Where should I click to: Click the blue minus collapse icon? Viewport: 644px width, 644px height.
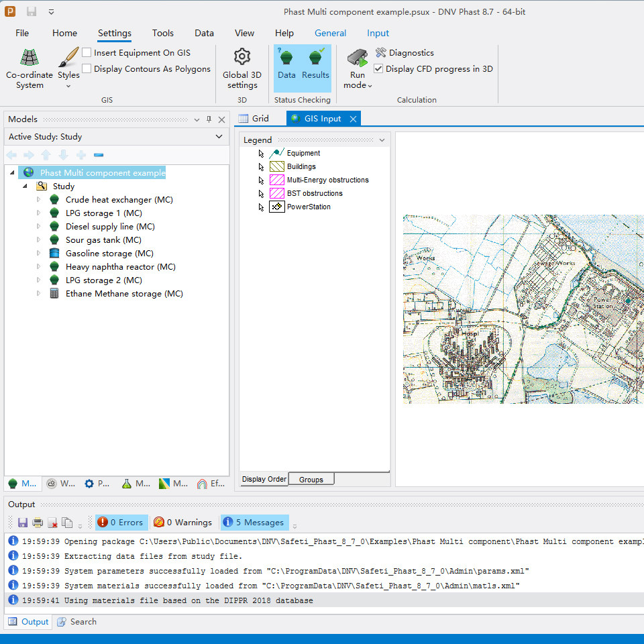point(99,155)
